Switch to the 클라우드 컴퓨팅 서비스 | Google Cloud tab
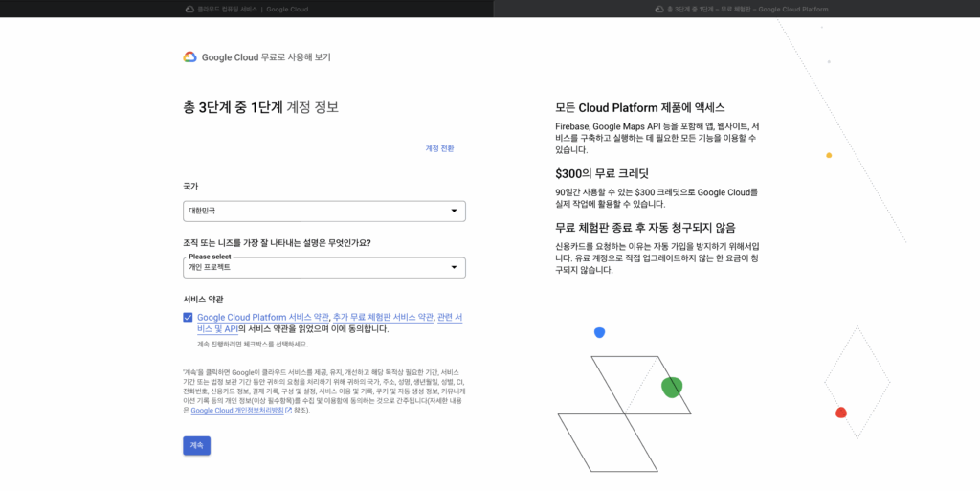980x491 pixels. tap(246, 9)
